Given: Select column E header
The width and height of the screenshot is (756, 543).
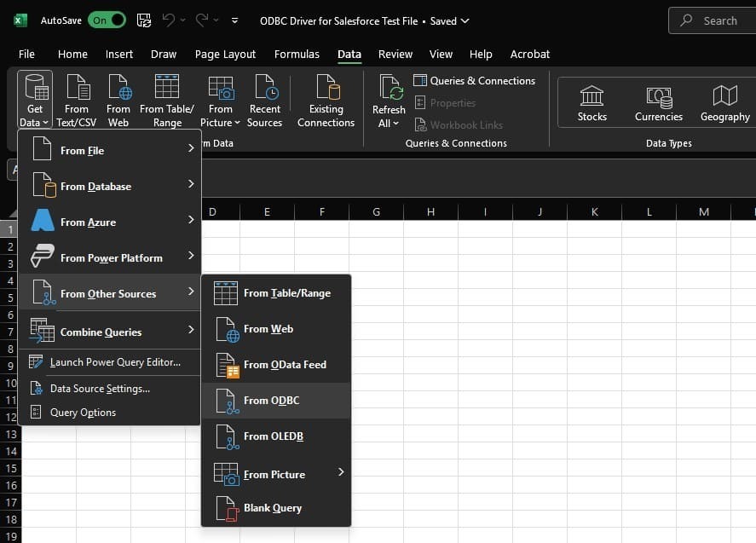Looking at the screenshot, I should click(x=267, y=211).
